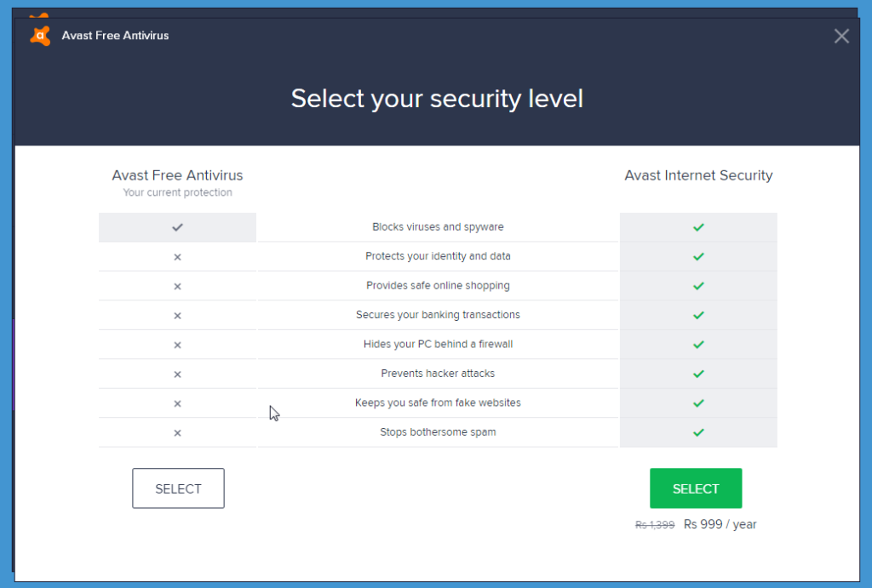Viewport: 872px width, 588px height.
Task: Click the 'Avast Free Antivirus' column heading
Action: click(177, 175)
